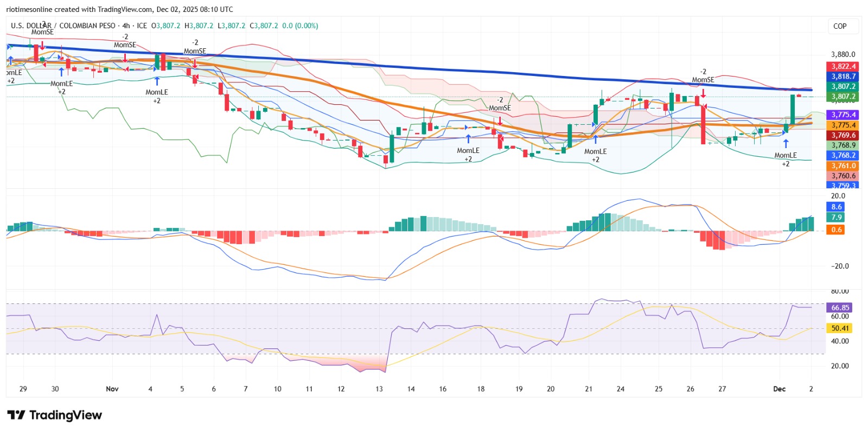Click the purple 66.85 RSI value label

tap(840, 308)
